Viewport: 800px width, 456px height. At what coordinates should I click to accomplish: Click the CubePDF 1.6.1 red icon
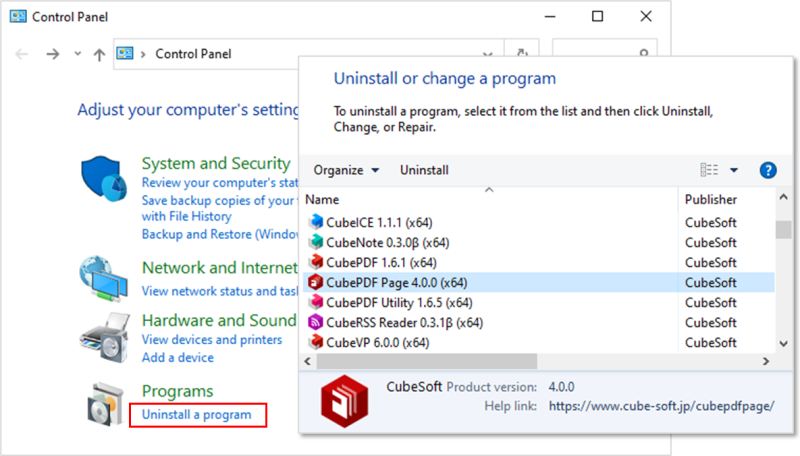click(x=316, y=262)
